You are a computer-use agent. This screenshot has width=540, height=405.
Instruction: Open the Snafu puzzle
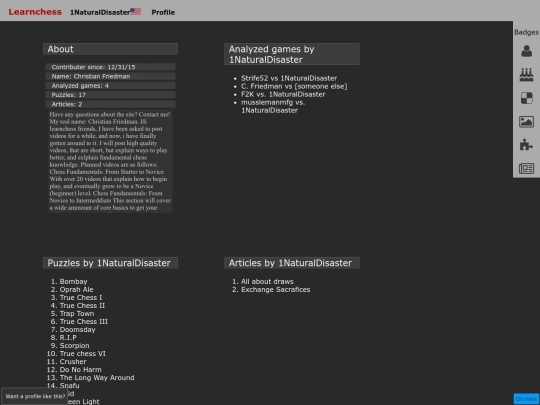click(70, 385)
